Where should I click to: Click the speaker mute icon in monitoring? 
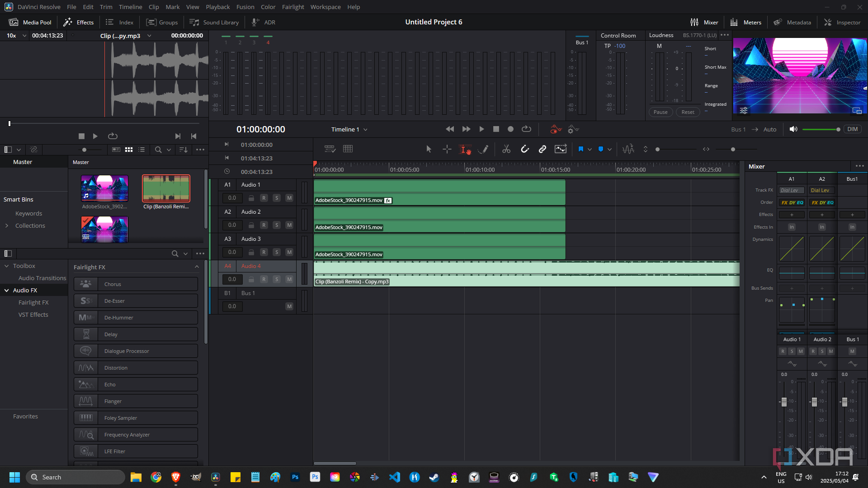(x=793, y=129)
